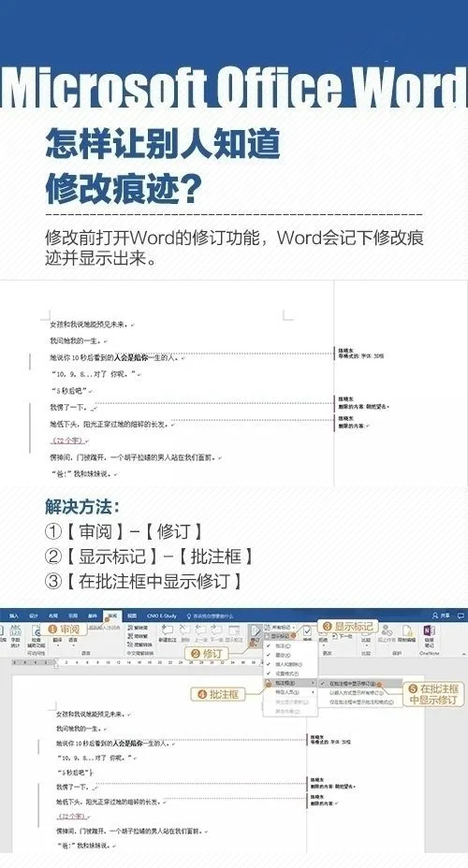
Task: Click the first revision balloon in bottom document
Action: [330, 739]
